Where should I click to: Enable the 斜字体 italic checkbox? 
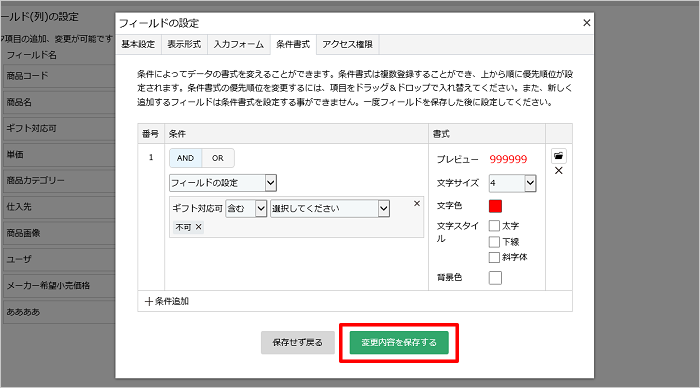click(494, 257)
